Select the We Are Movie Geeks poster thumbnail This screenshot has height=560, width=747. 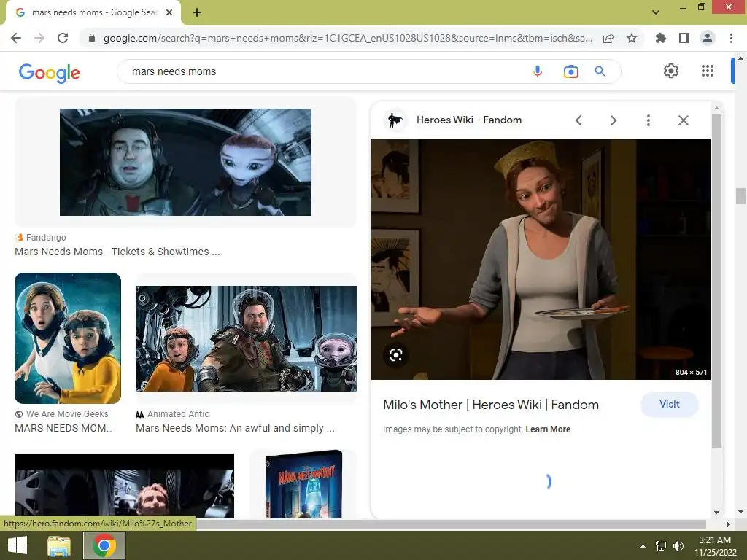[68, 338]
